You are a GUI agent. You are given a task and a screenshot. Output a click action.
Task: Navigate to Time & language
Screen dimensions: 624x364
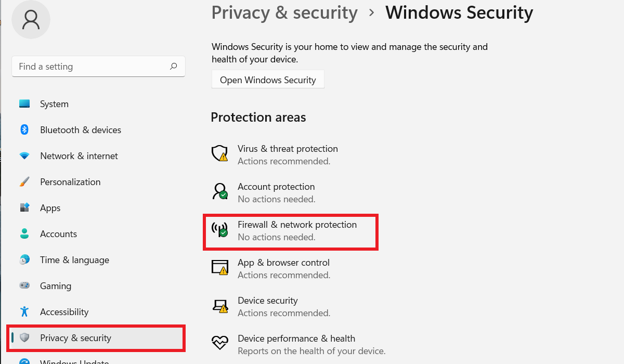coord(74,260)
